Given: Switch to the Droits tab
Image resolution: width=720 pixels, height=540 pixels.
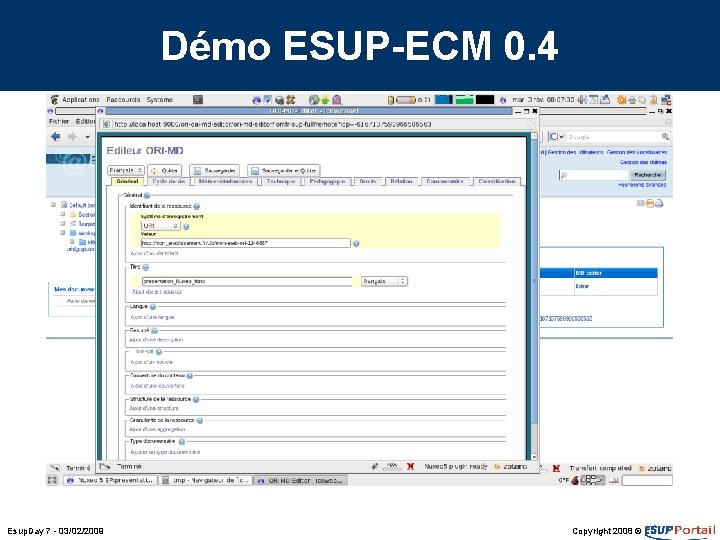Looking at the screenshot, I should click(367, 181).
